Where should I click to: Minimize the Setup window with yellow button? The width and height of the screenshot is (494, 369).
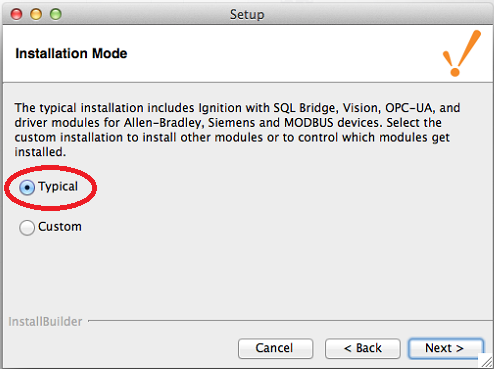pos(36,14)
